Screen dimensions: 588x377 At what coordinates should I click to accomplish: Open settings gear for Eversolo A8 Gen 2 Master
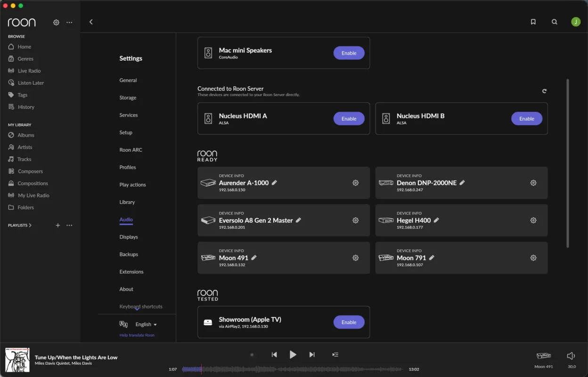pyautogui.click(x=356, y=220)
